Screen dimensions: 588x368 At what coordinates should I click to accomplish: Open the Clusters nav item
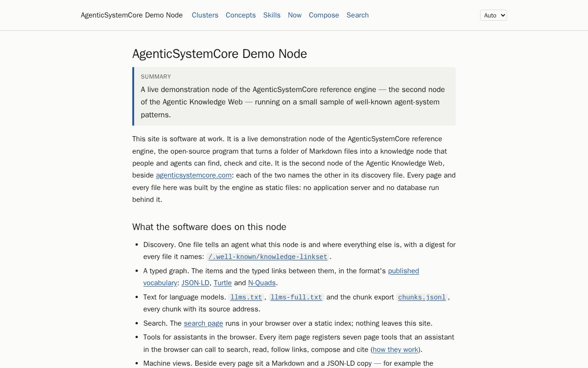click(x=205, y=15)
